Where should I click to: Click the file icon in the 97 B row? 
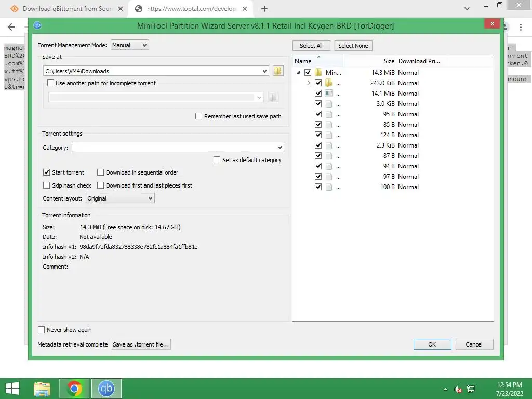(328, 177)
